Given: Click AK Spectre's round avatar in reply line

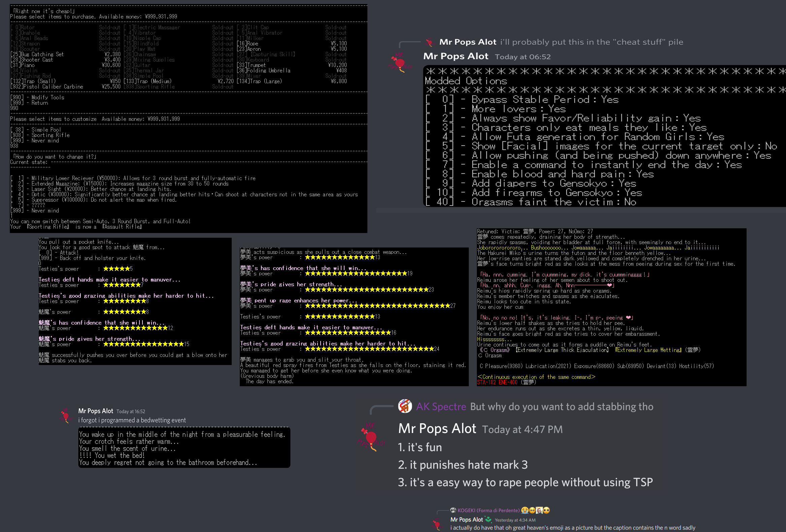Looking at the screenshot, I should click(x=405, y=406).
